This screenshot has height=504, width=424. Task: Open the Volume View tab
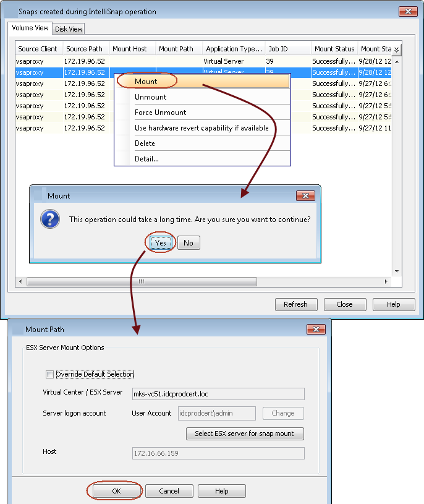pyautogui.click(x=30, y=28)
